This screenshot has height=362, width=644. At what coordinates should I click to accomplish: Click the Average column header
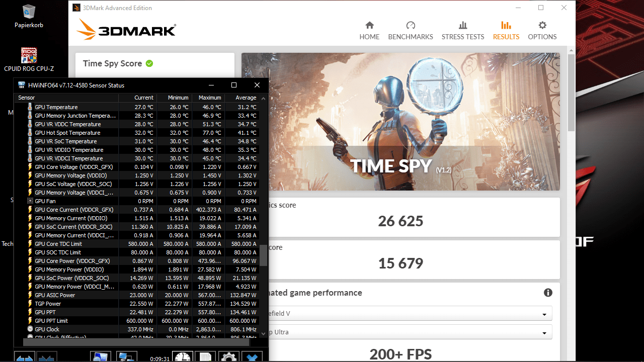click(241, 98)
